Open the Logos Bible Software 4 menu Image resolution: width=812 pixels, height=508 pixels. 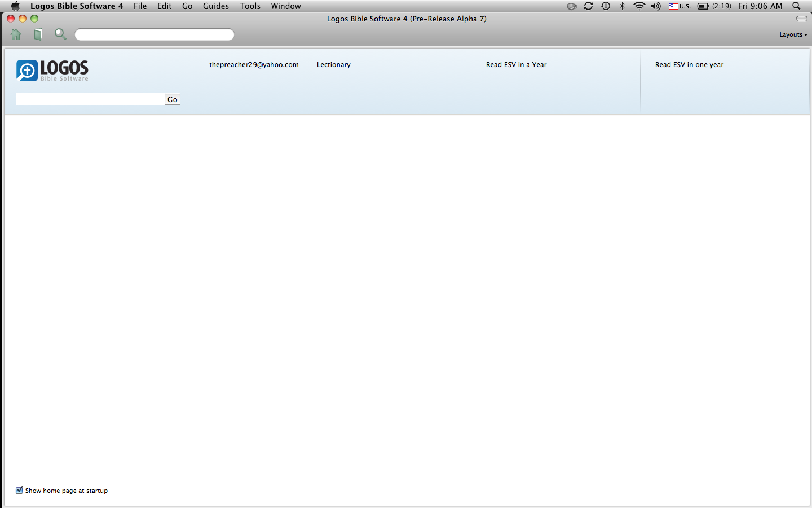coord(77,6)
